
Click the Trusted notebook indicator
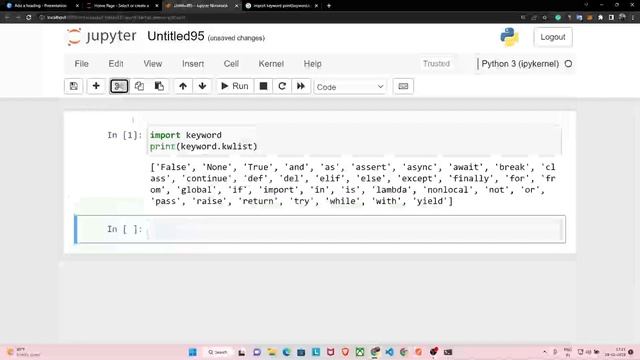436,64
